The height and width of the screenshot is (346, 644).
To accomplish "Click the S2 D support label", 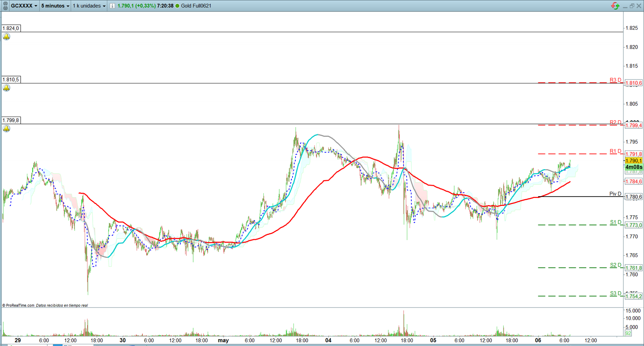I will pyautogui.click(x=616, y=265).
